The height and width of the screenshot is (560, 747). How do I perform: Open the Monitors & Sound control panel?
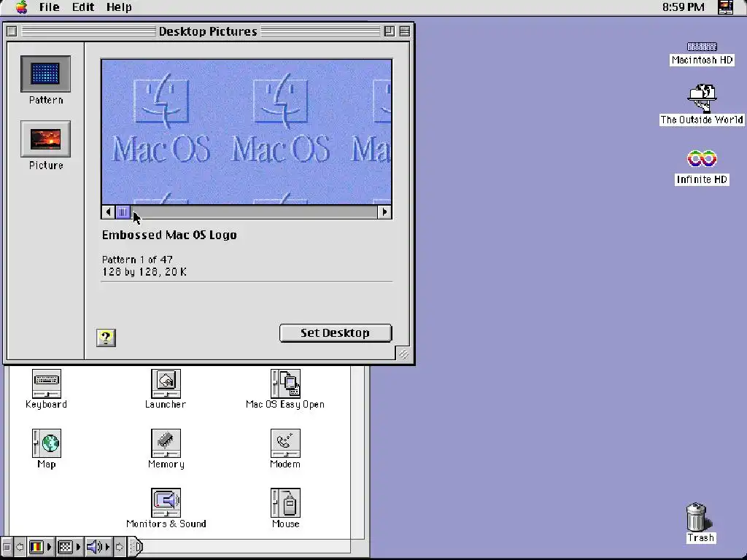pyautogui.click(x=166, y=503)
